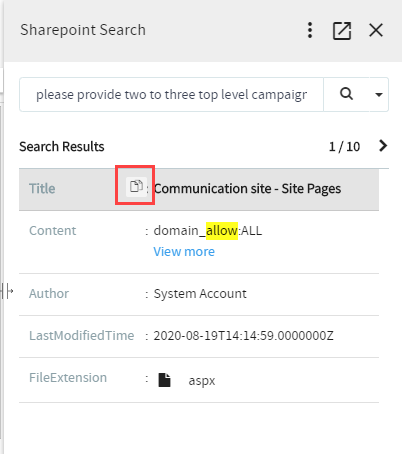Close the Sharepoint Search panel
The height and width of the screenshot is (454, 402).
click(x=376, y=30)
